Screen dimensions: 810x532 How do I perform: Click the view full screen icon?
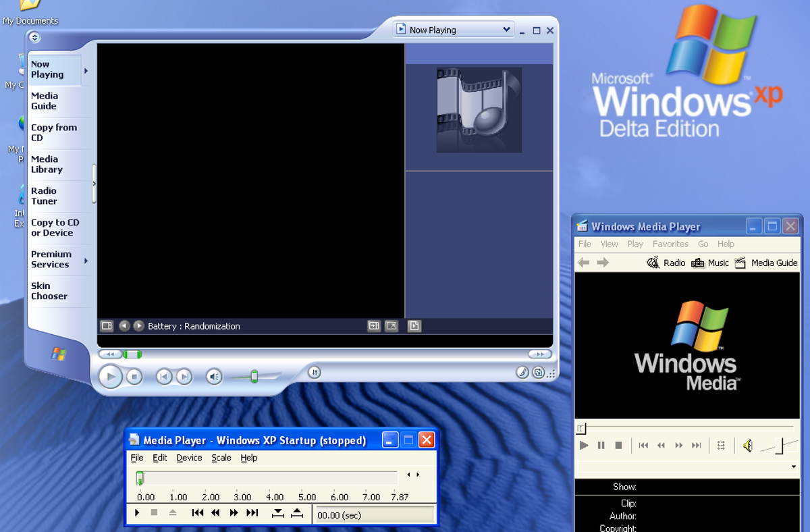[x=391, y=326]
